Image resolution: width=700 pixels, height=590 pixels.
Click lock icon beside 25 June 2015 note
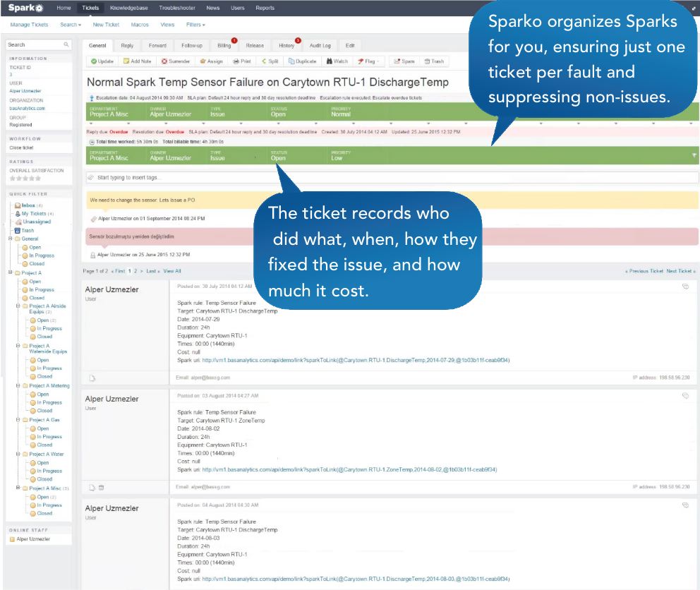coord(93,255)
